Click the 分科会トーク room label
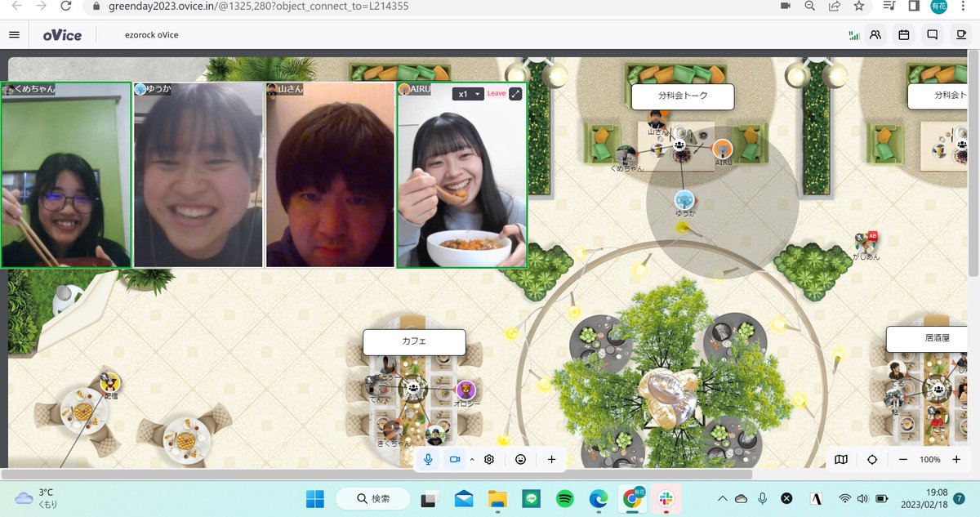 683,96
